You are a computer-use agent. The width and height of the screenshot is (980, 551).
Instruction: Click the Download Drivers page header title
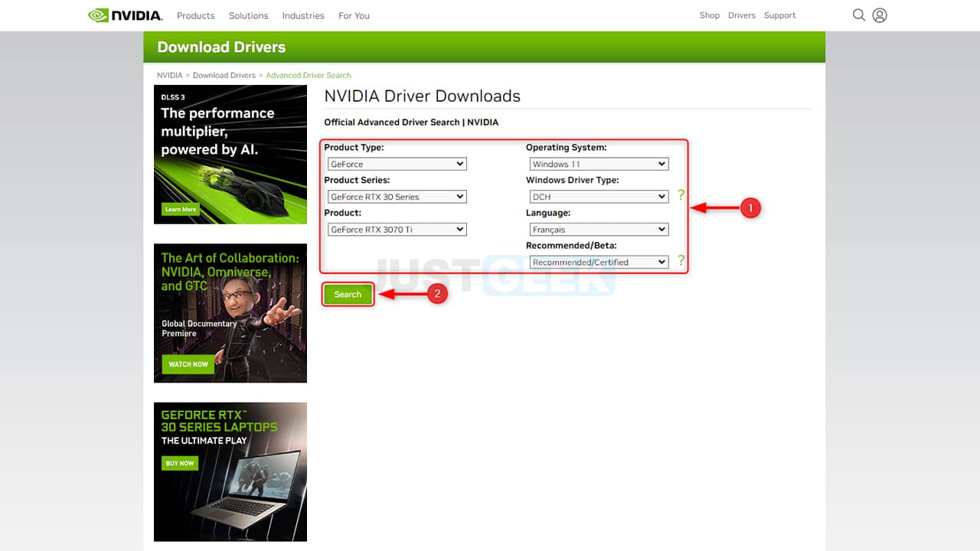(x=221, y=47)
